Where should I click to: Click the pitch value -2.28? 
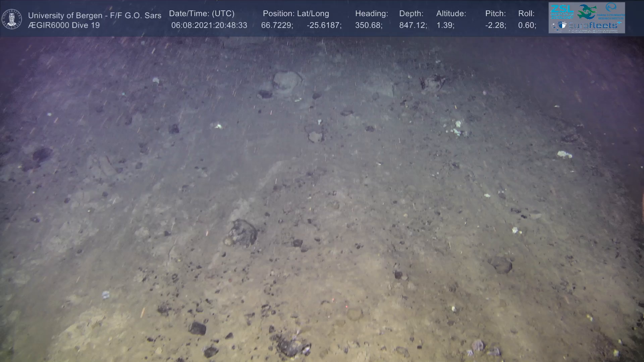(495, 25)
